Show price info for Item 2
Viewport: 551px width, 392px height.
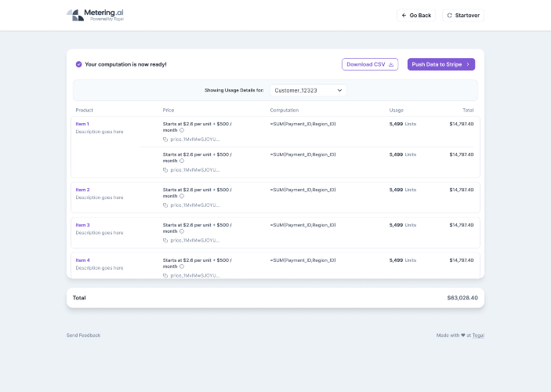tap(182, 196)
